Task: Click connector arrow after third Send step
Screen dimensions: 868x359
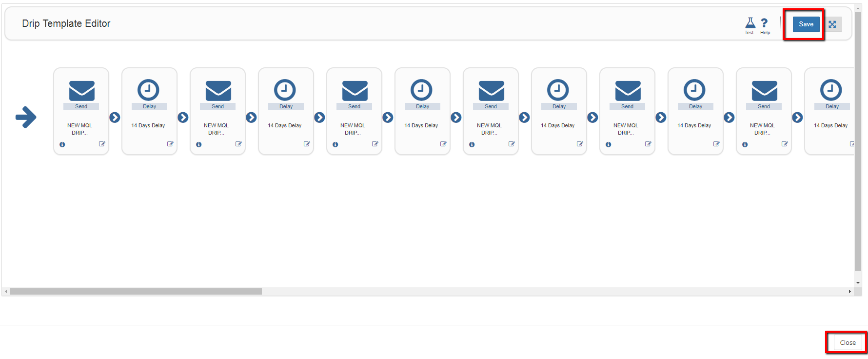Action: coord(388,117)
